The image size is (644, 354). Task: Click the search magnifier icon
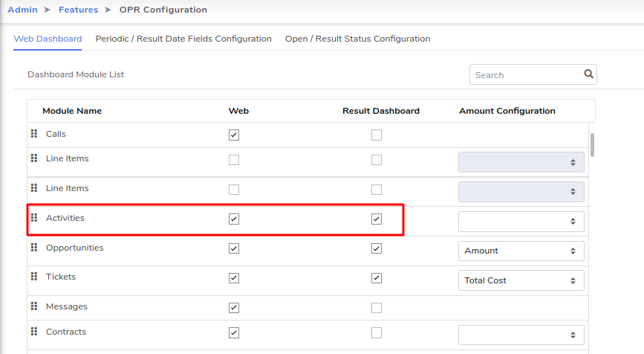tap(588, 74)
